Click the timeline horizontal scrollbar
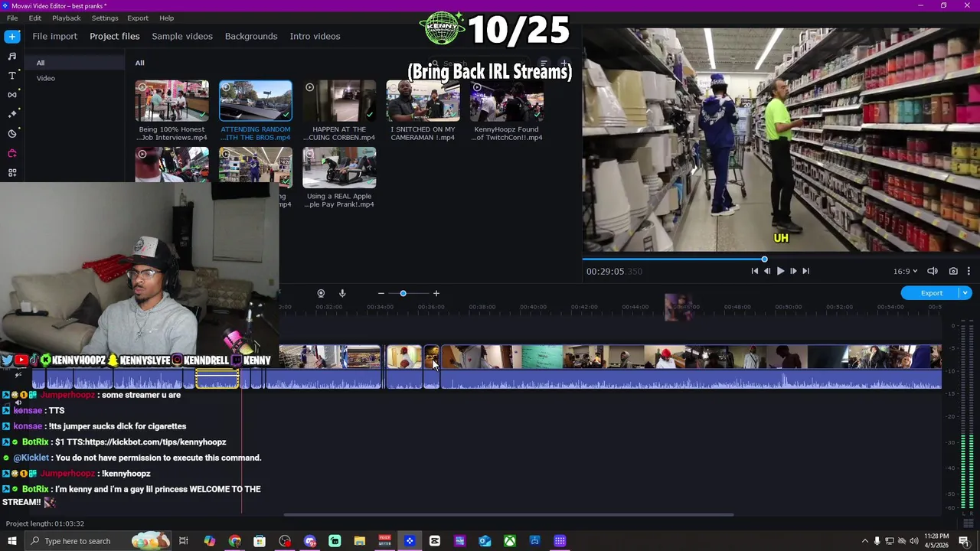 pyautogui.click(x=508, y=514)
